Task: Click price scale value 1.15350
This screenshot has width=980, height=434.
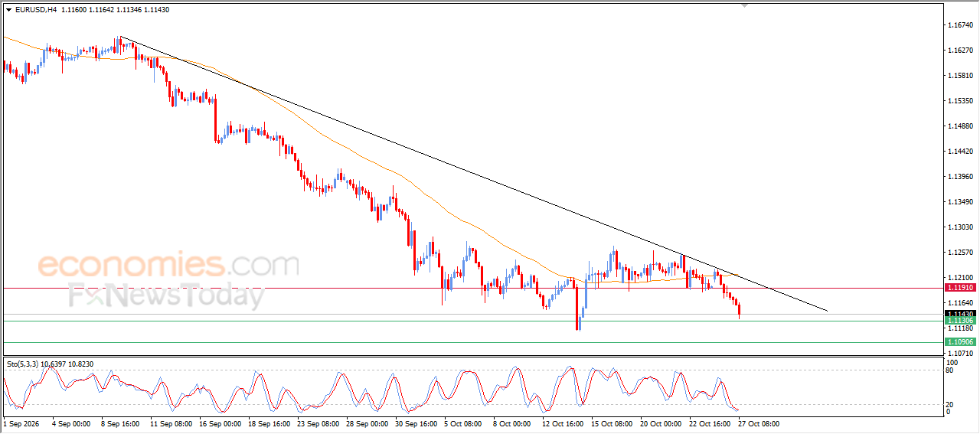Action: [961, 101]
